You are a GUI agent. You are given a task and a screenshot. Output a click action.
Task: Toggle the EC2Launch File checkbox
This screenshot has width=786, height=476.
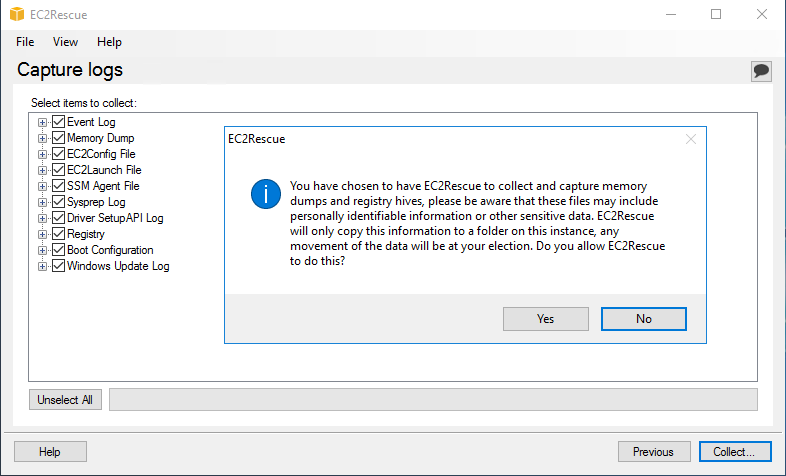59,170
